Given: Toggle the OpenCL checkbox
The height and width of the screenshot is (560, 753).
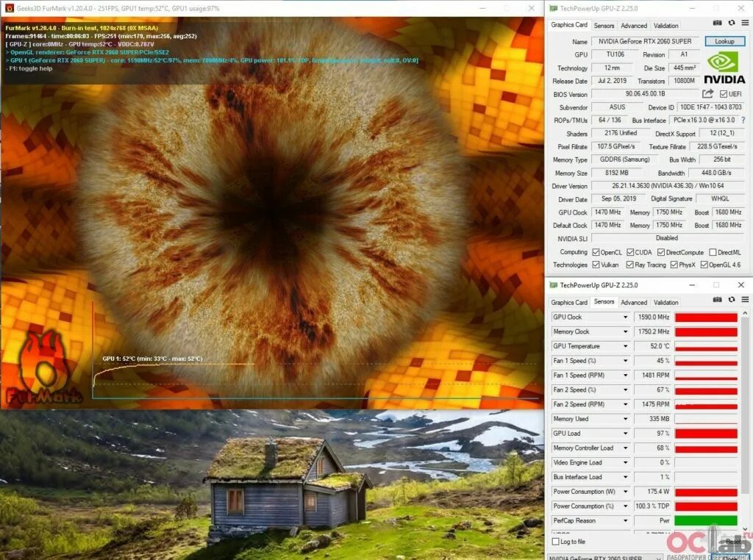Looking at the screenshot, I should pyautogui.click(x=596, y=252).
